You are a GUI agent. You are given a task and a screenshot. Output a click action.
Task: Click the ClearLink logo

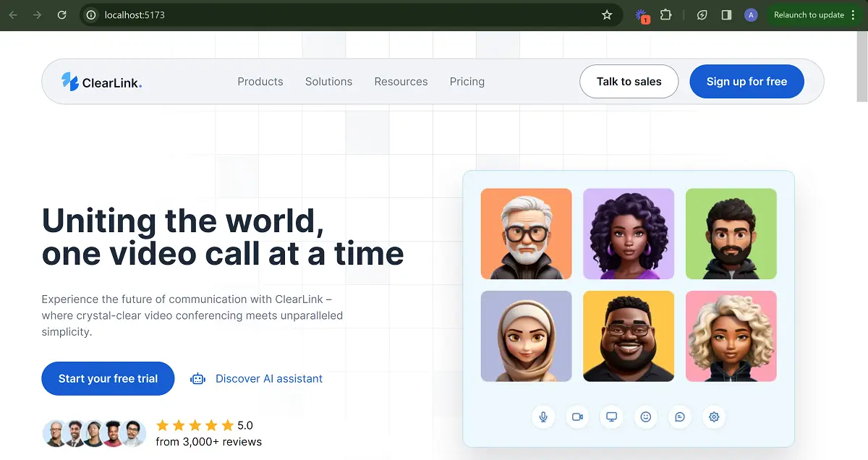[x=101, y=82]
